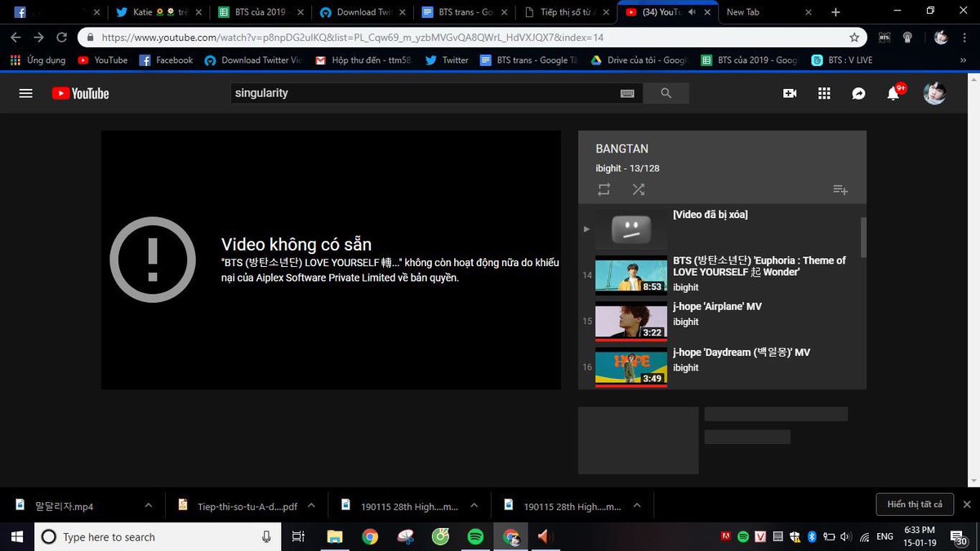980x551 pixels.
Task: Click the ENG language indicator
Action: coord(885,536)
